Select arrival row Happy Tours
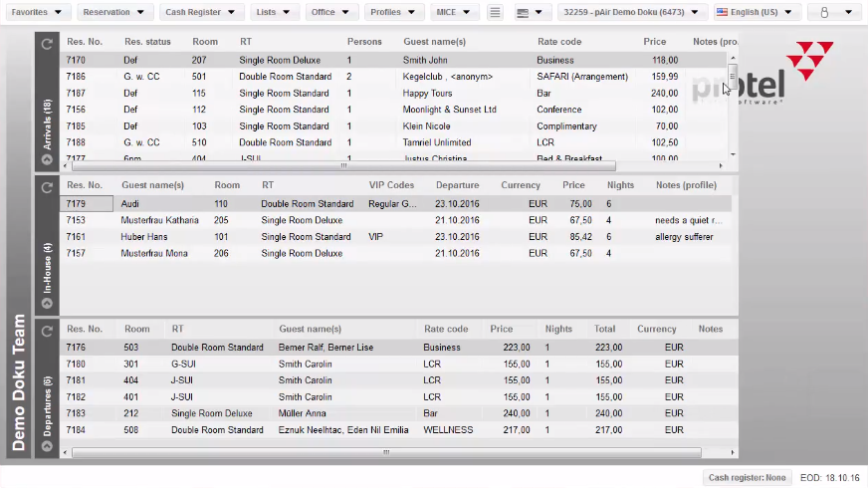 (393, 93)
